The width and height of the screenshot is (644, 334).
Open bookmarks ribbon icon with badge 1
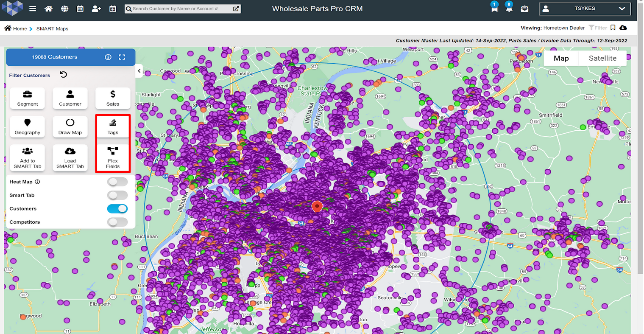pyautogui.click(x=494, y=8)
